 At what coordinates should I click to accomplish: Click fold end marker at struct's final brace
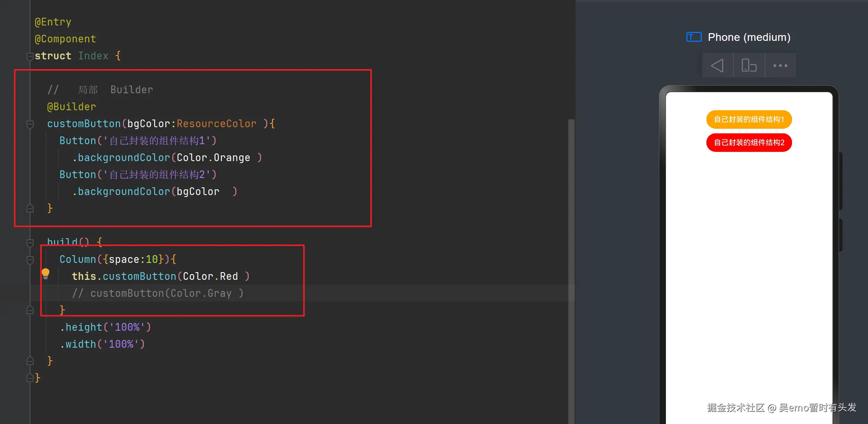click(x=30, y=378)
